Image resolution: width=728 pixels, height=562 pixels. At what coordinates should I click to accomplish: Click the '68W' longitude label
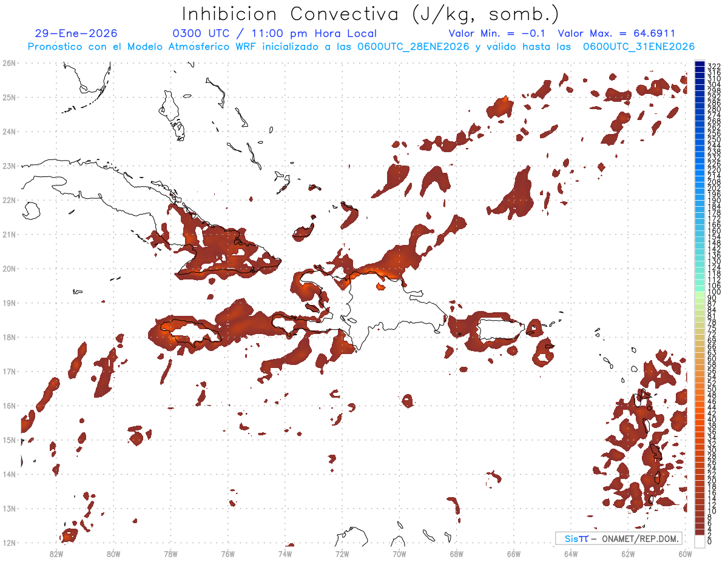click(x=457, y=554)
